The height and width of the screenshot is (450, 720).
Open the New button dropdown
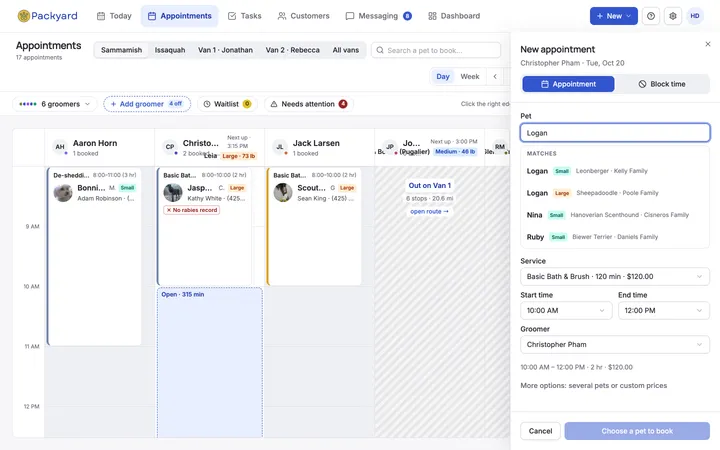(x=613, y=16)
